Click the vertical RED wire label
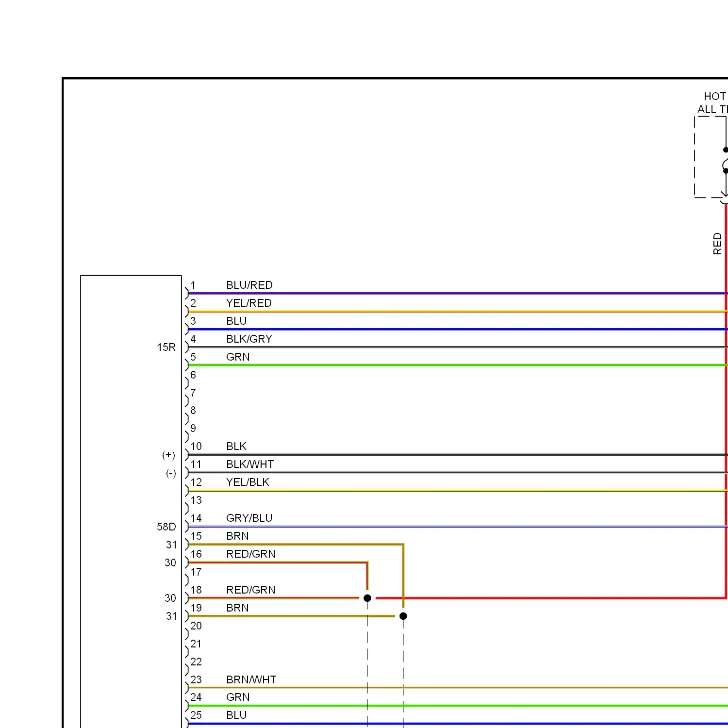 click(x=717, y=244)
